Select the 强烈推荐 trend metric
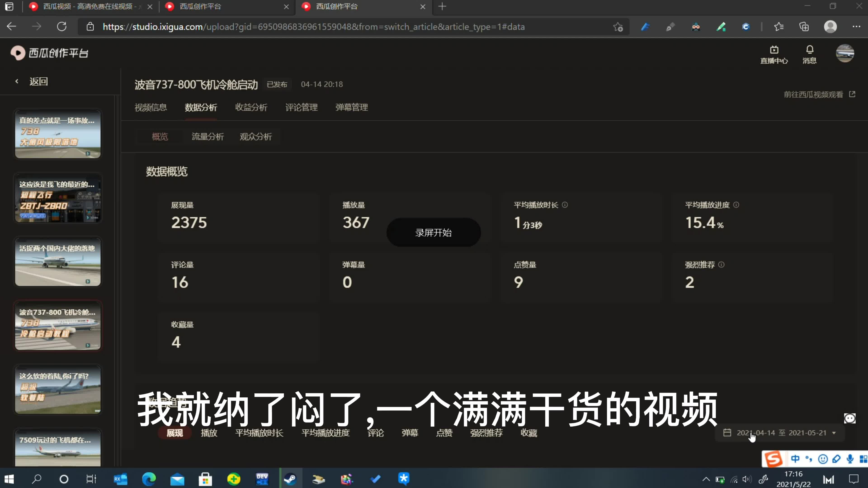The height and width of the screenshot is (488, 868). click(x=486, y=433)
